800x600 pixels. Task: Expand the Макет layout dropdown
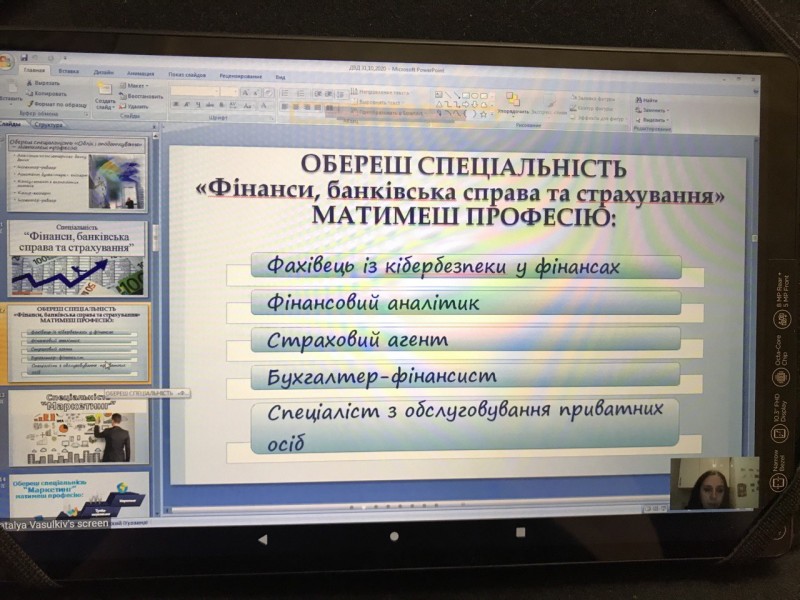click(136, 87)
